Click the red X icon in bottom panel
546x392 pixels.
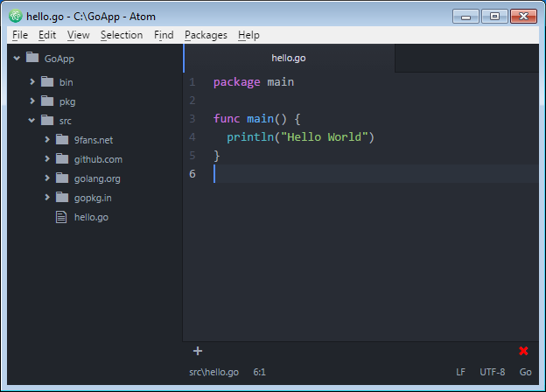click(x=523, y=351)
